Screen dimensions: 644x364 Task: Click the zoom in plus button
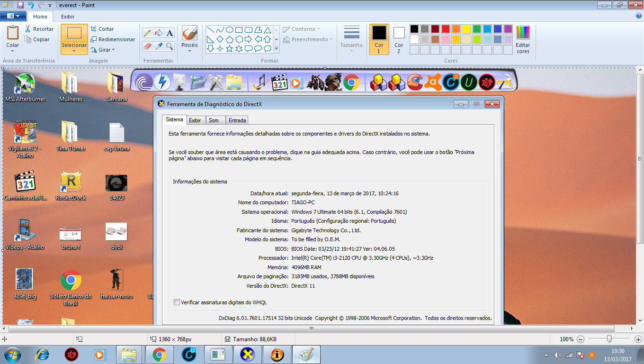tap(638, 339)
